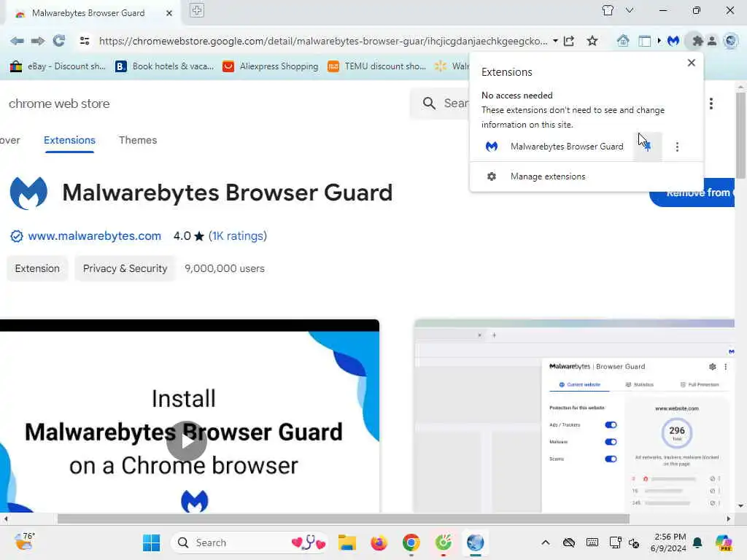Open the Book hotels & vacations bookmark
This screenshot has width=747, height=560.
[x=164, y=66]
